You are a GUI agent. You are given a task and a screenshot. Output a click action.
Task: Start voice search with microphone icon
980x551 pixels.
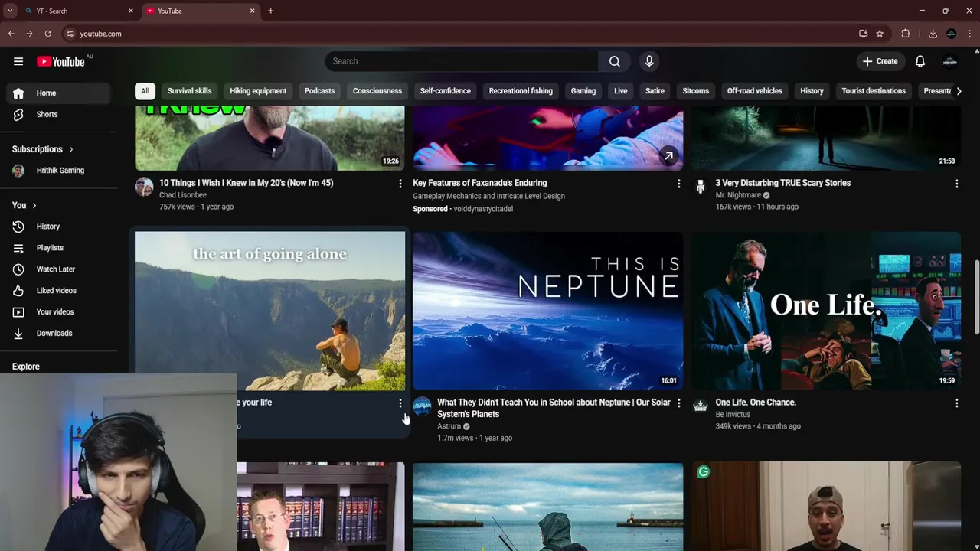pyautogui.click(x=649, y=61)
